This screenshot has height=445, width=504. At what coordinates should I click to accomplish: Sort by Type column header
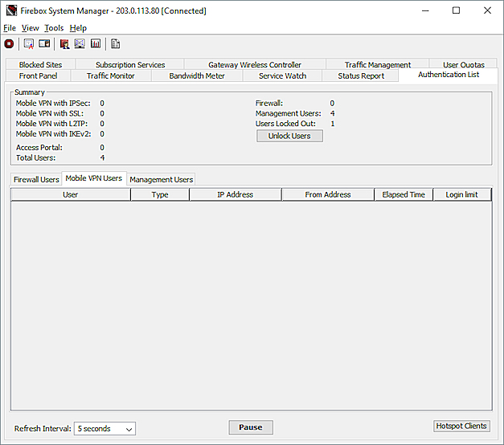pyautogui.click(x=160, y=194)
